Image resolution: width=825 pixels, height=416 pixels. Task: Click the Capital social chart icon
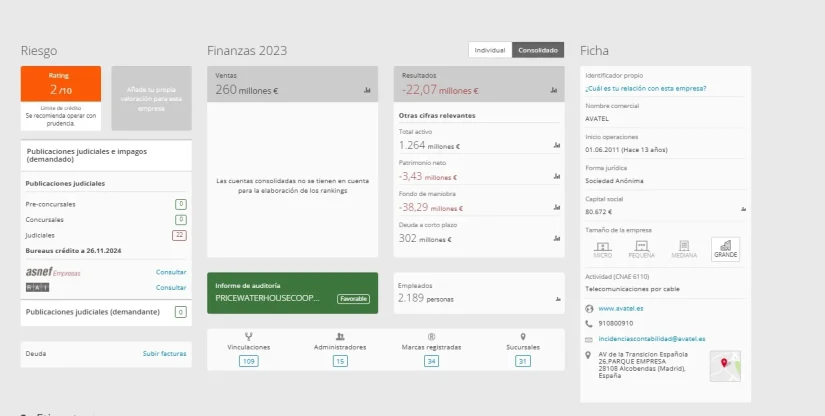coord(743,210)
